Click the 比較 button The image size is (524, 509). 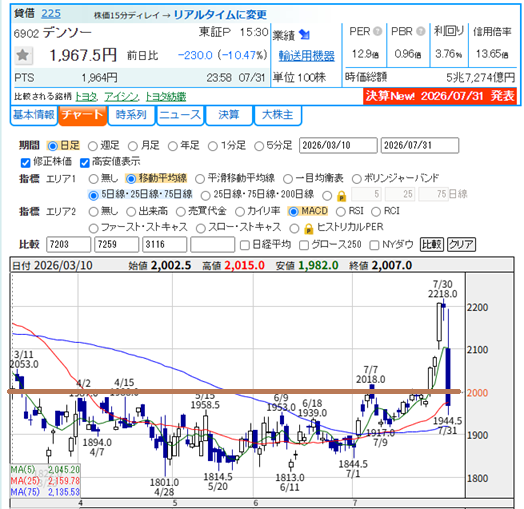click(432, 245)
